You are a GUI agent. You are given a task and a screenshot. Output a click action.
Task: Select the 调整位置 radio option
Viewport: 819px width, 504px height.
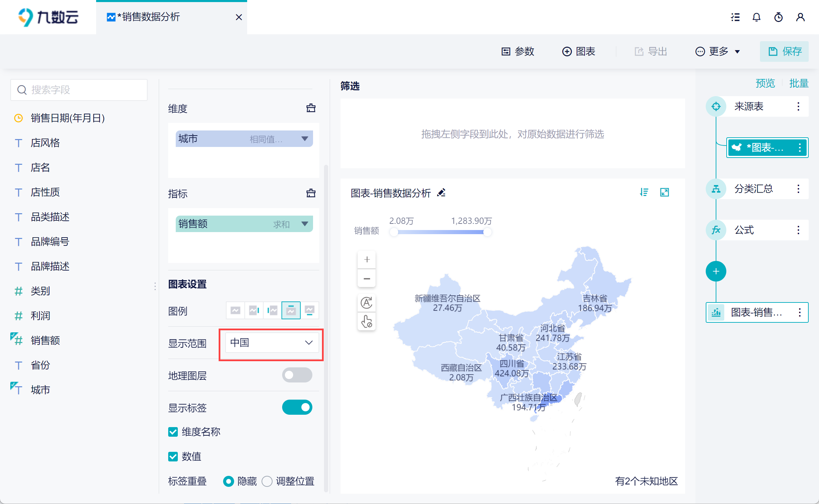pos(267,481)
